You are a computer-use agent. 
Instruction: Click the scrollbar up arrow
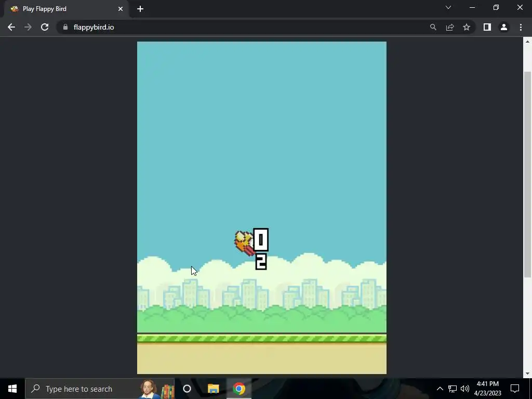click(527, 42)
